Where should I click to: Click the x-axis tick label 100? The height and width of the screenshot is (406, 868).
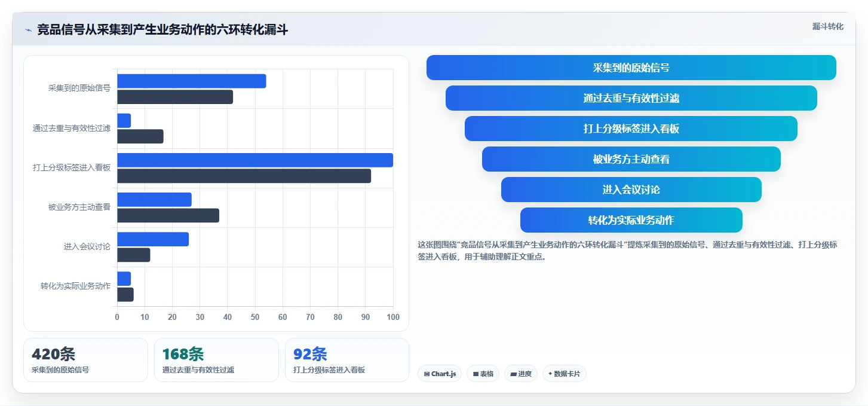click(x=393, y=317)
